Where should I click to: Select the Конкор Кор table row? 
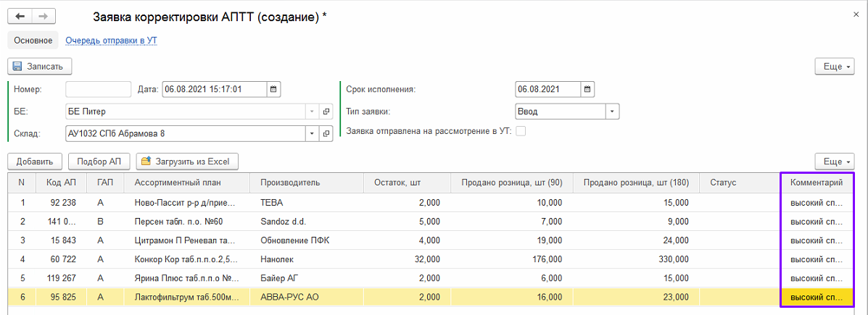coord(186,259)
